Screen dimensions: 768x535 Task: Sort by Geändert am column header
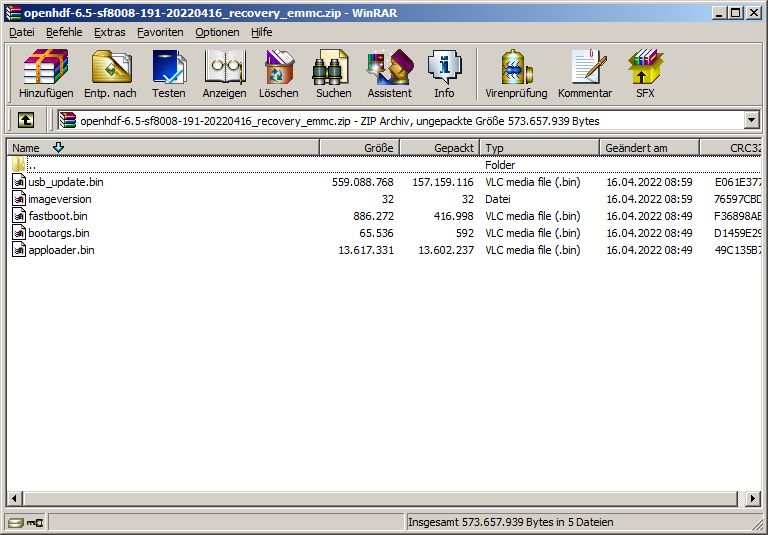coord(649,147)
